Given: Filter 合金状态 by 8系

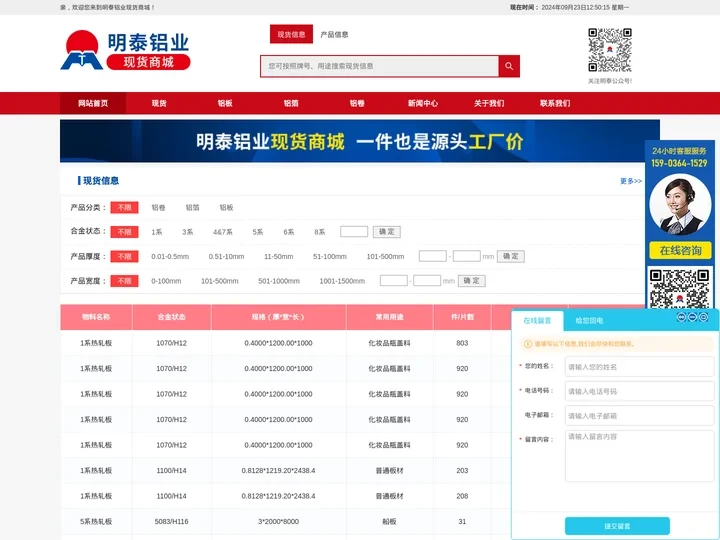Looking at the screenshot, I should point(320,232).
